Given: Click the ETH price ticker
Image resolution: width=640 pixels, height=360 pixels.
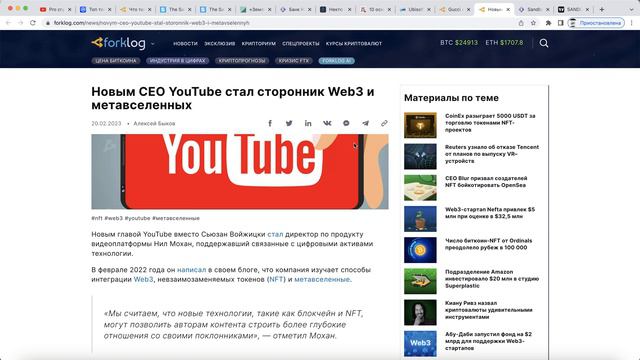Looking at the screenshot, I should (504, 42).
